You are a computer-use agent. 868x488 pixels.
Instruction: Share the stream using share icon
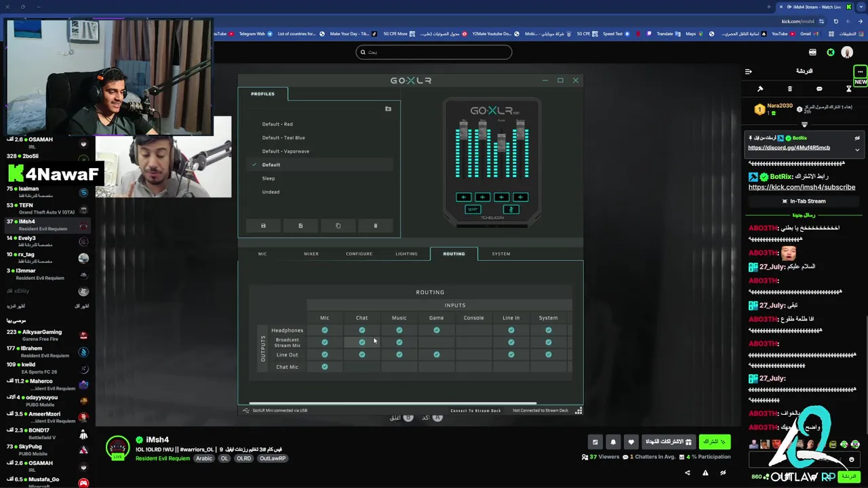point(688,473)
